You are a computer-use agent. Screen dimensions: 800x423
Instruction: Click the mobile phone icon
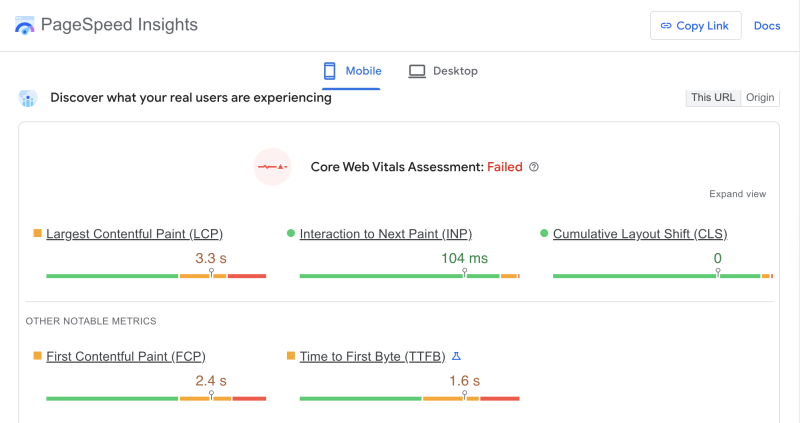click(x=329, y=71)
